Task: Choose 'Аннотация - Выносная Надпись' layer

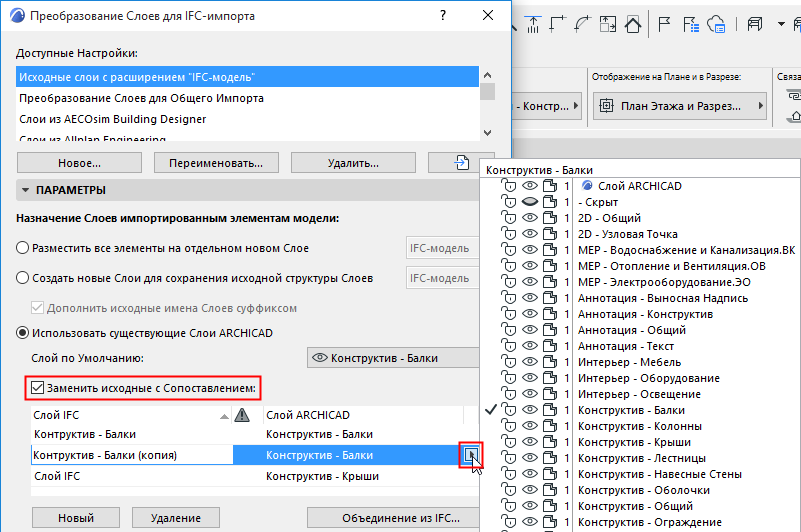Action: coord(663,298)
